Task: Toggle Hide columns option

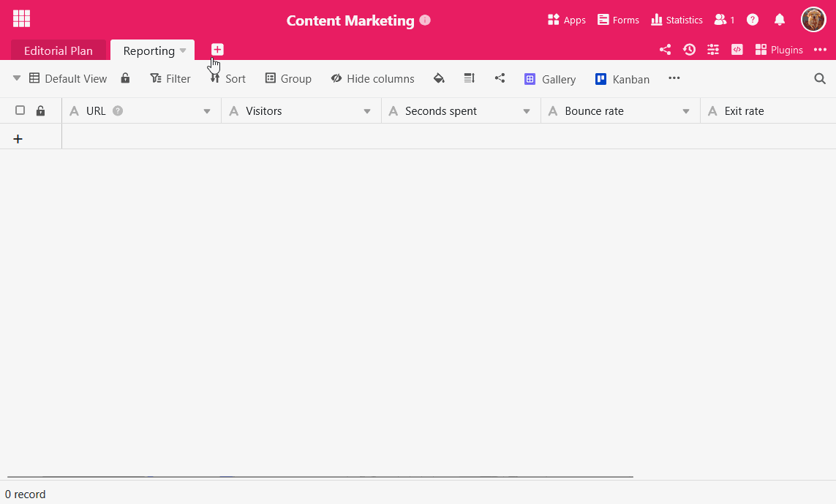Action: (372, 78)
